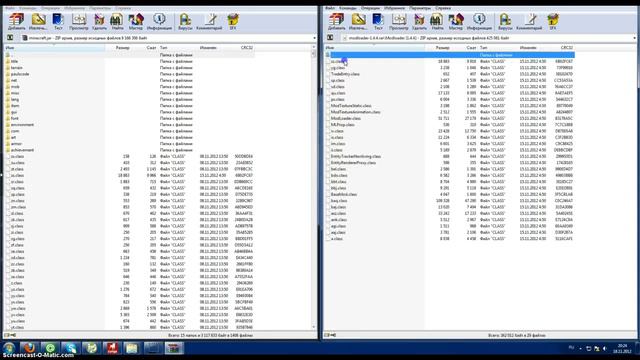
Task: Click Find (Найти) icon in left window
Action: (x=117, y=21)
